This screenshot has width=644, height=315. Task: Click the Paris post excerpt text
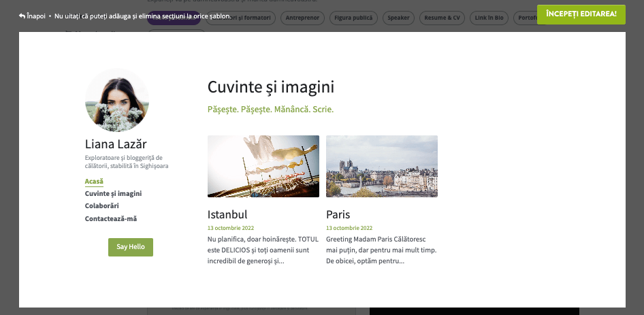click(x=381, y=250)
